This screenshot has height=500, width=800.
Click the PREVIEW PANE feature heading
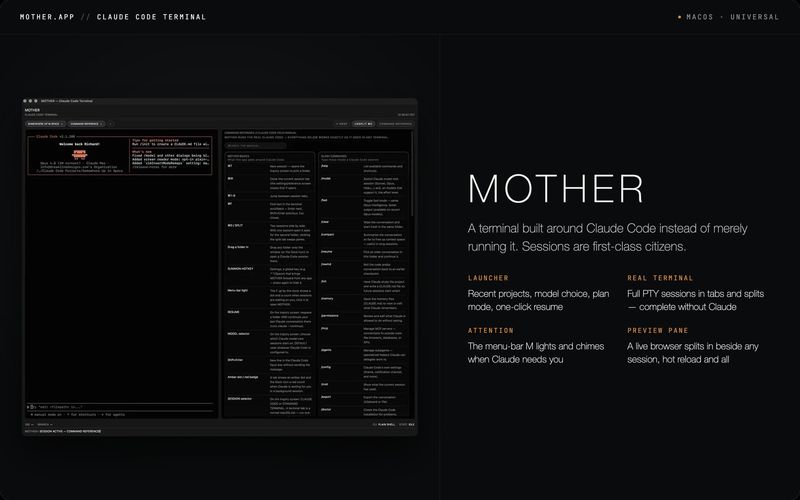[x=658, y=331]
